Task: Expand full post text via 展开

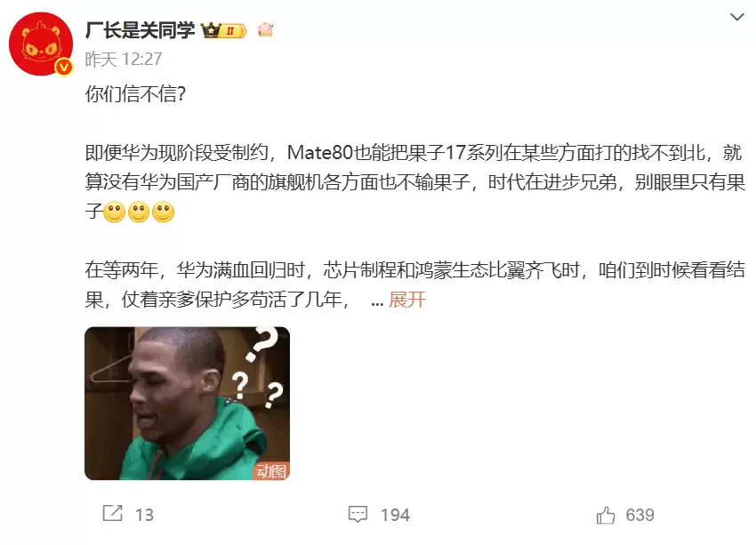Action: click(x=407, y=300)
